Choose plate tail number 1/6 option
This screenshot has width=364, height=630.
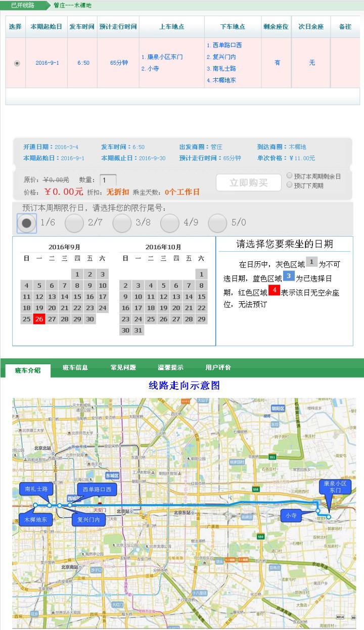[x=27, y=223]
